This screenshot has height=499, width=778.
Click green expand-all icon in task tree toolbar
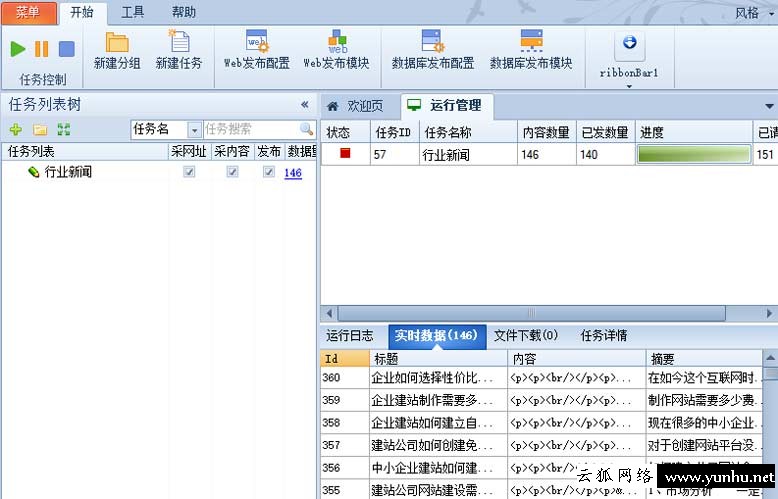click(64, 129)
